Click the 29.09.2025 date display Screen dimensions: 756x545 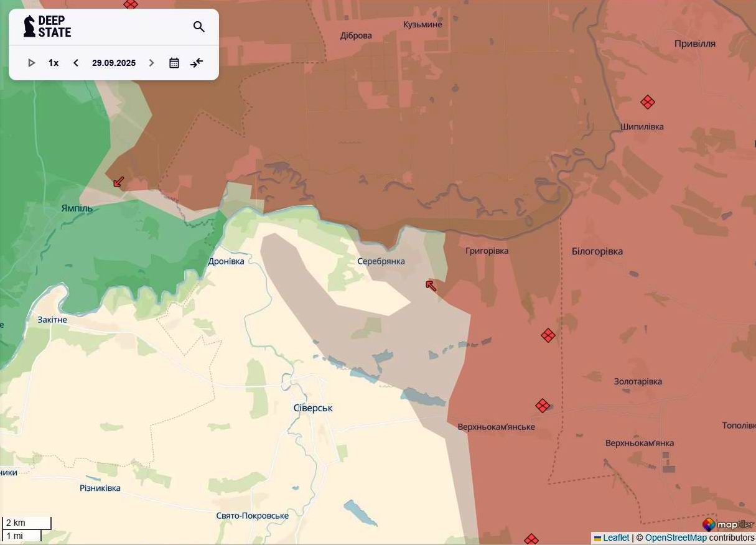pos(113,62)
